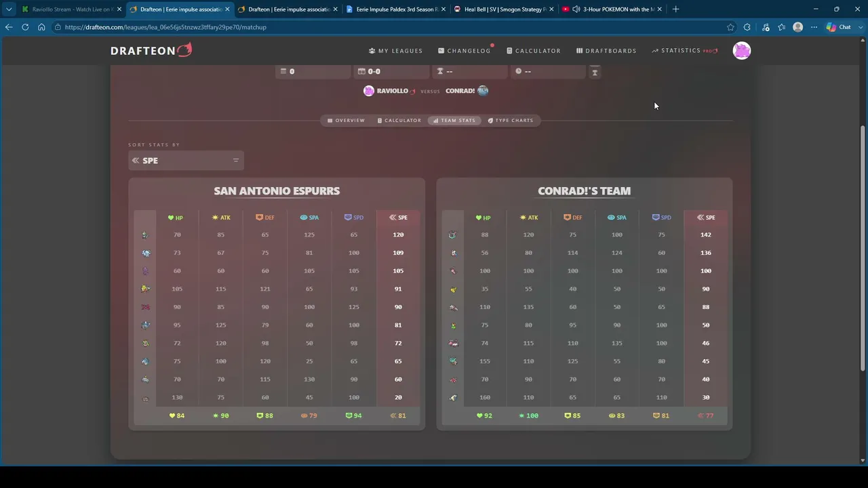Image resolution: width=868 pixels, height=488 pixels.
Task: Click Conrad's Pokémon sprite in the 88 SPE row
Action: coord(453,308)
